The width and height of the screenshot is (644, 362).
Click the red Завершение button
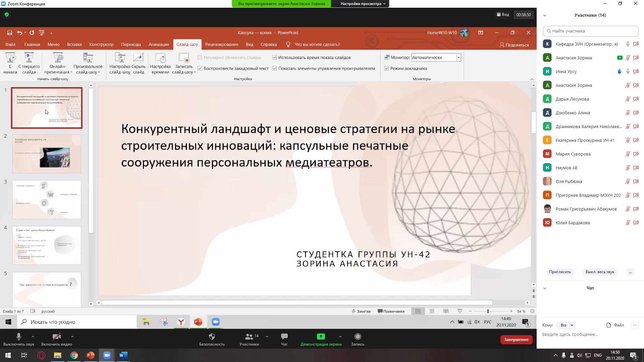coord(516,340)
